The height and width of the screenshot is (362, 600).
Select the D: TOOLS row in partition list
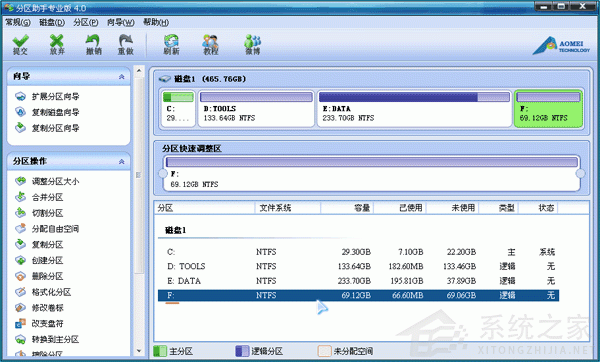tap(358, 266)
